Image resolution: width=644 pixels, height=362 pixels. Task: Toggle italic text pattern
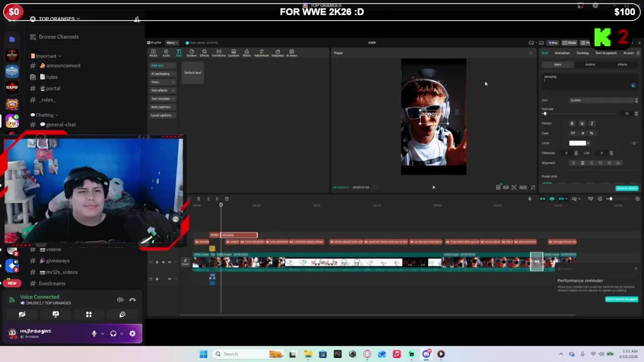(592, 123)
